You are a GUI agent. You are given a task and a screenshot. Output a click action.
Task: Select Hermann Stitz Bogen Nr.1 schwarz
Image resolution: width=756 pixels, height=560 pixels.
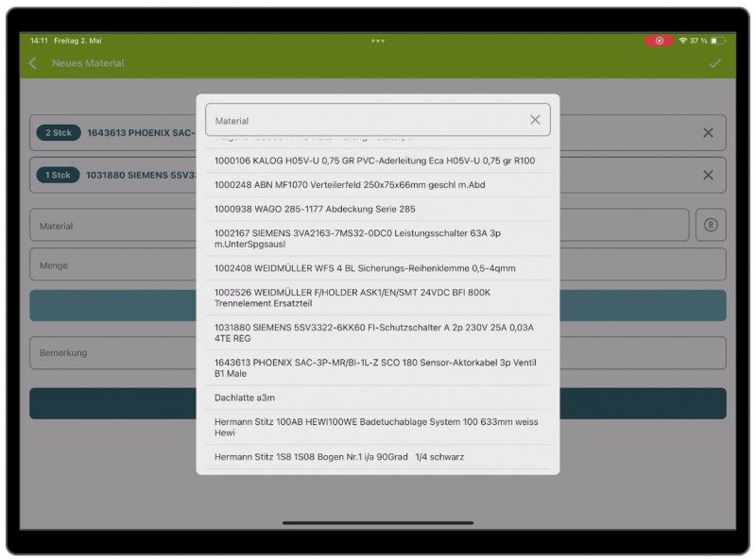(339, 457)
